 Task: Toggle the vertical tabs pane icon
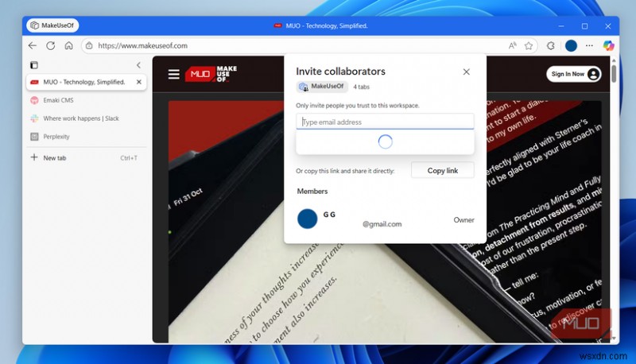click(34, 65)
